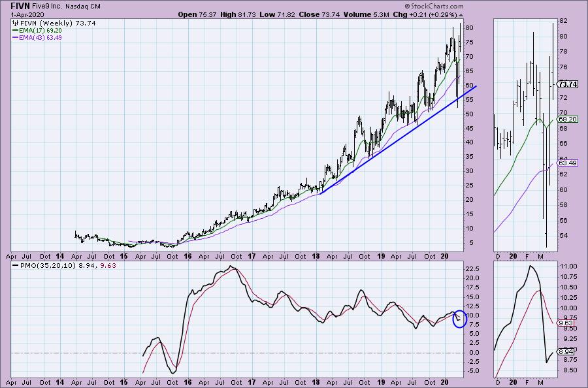Click the 82 label on the zoom price axis

coord(563,21)
